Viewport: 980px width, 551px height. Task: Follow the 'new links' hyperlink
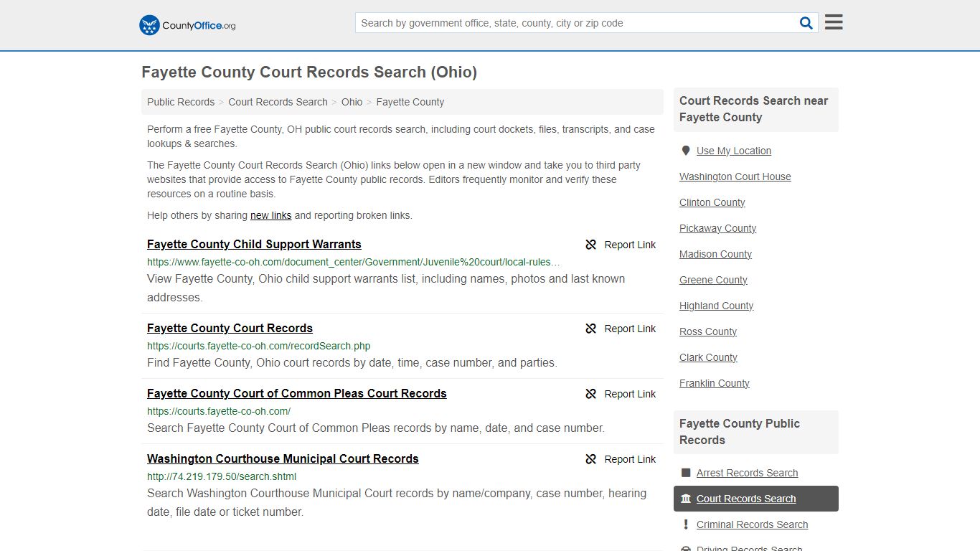coord(270,215)
